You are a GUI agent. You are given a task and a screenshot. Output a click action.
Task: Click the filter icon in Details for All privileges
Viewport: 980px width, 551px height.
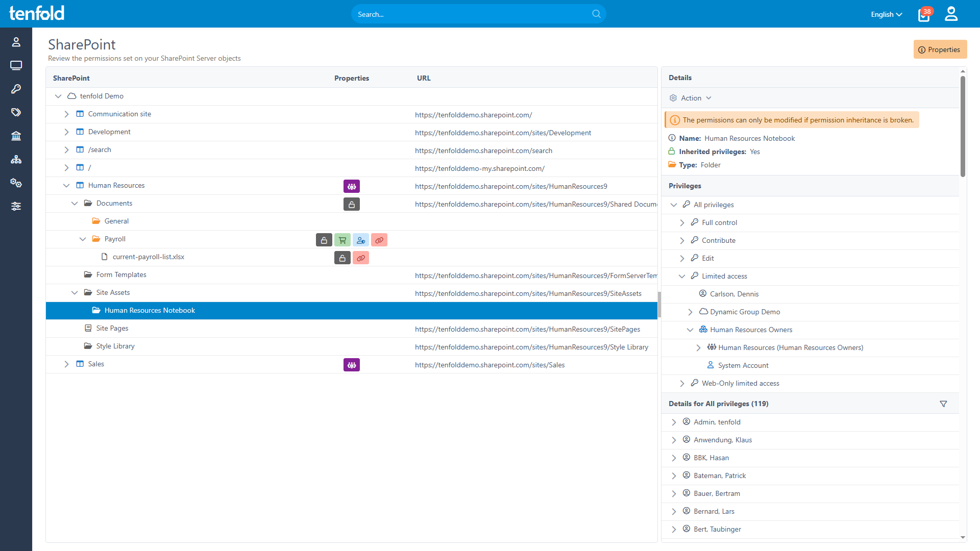point(943,404)
